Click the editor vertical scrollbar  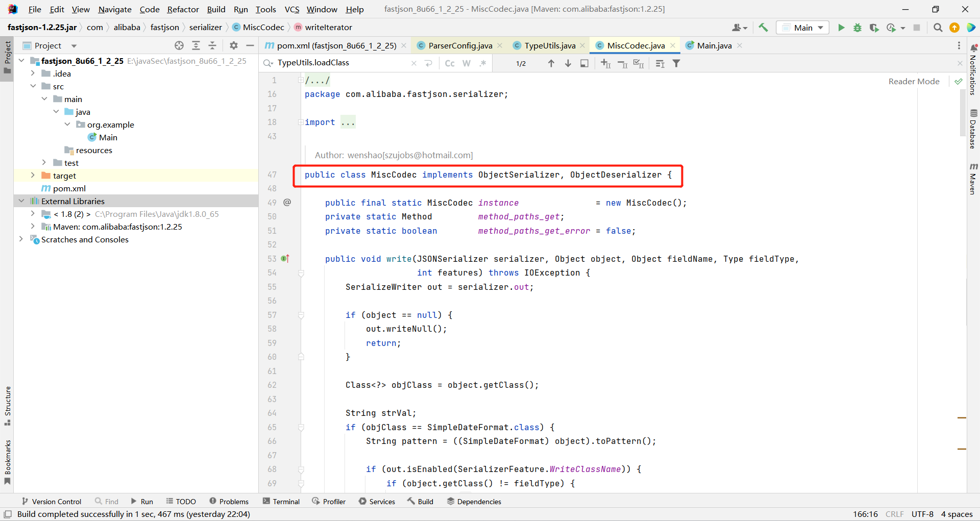point(962,112)
